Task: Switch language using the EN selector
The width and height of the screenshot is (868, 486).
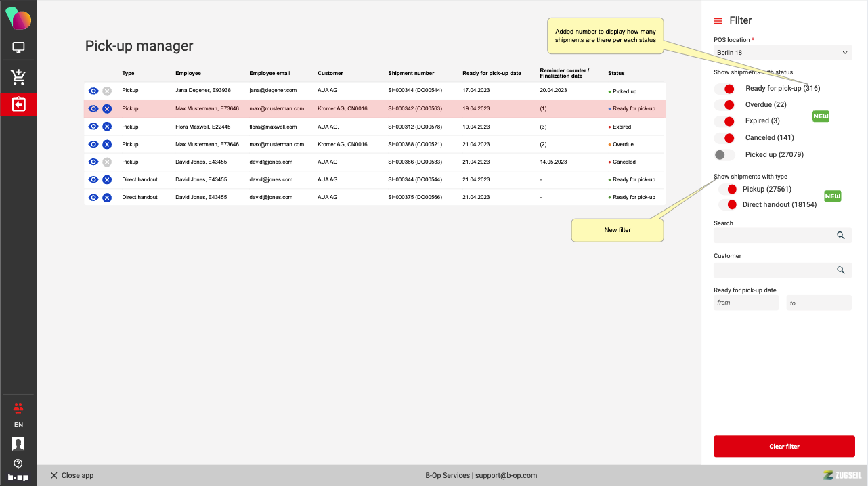Action: pos(18,425)
